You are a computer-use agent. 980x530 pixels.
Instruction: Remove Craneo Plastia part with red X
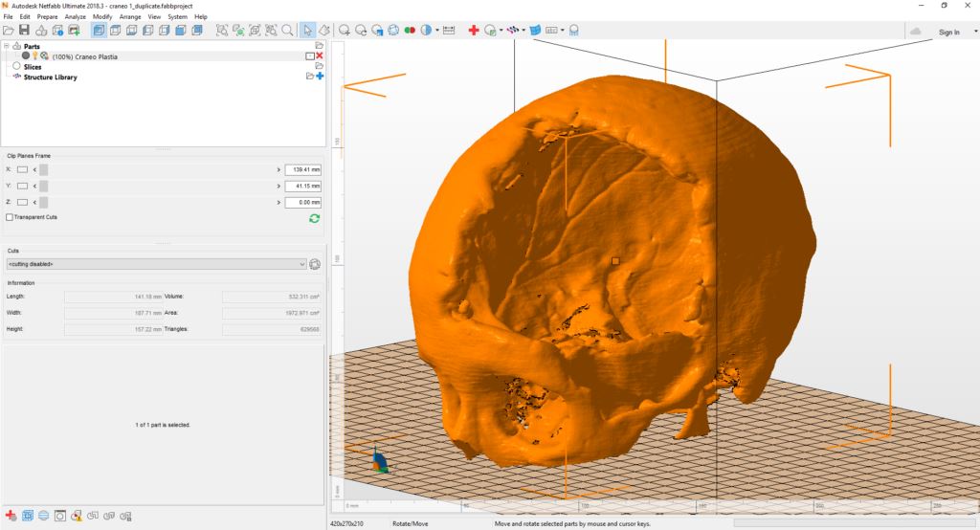point(320,56)
